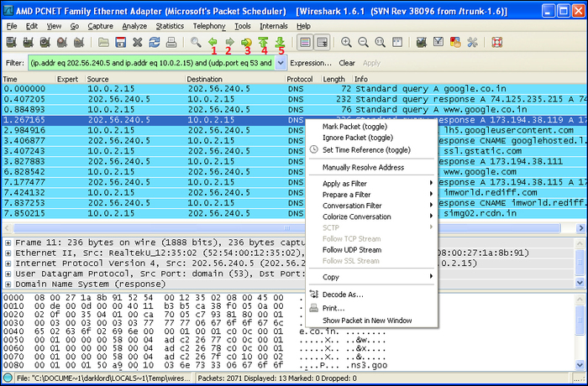Click packet list horizontal scrollbar thumb
Viewport: 588px width, 386px height.
point(287,228)
